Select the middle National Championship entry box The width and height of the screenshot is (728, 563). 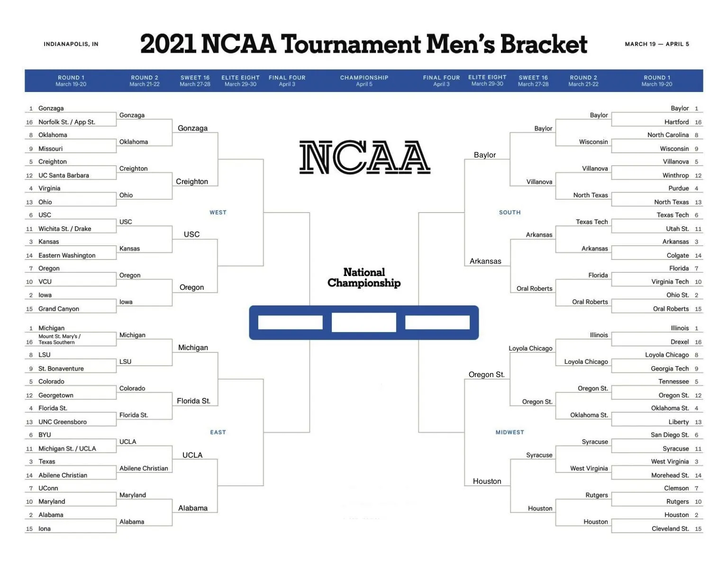[x=364, y=323]
